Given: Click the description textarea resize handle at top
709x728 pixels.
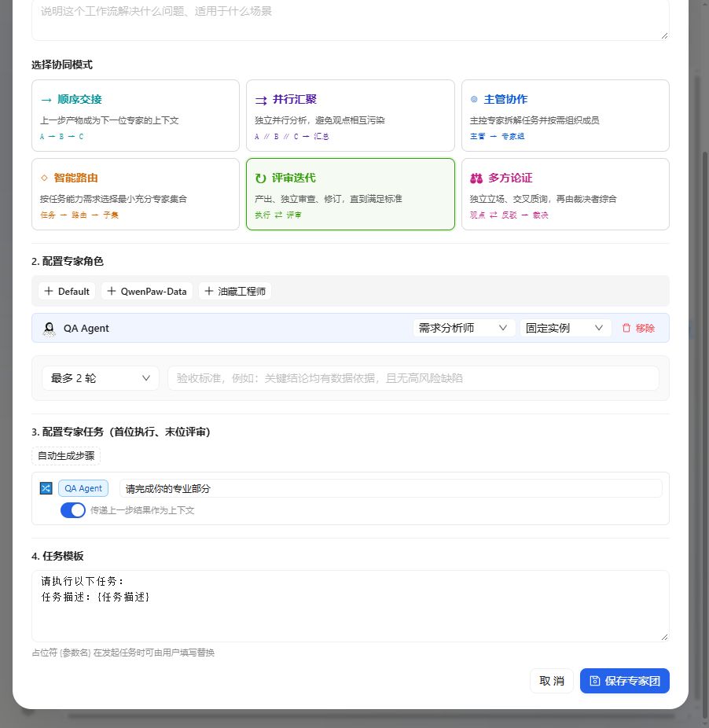Looking at the screenshot, I should [664, 35].
